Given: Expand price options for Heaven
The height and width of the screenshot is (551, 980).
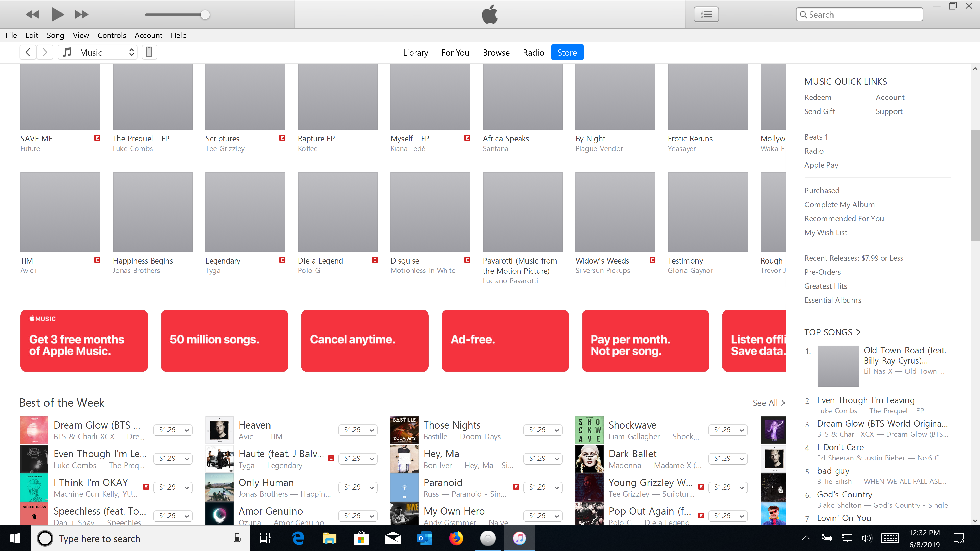Looking at the screenshot, I should (372, 430).
